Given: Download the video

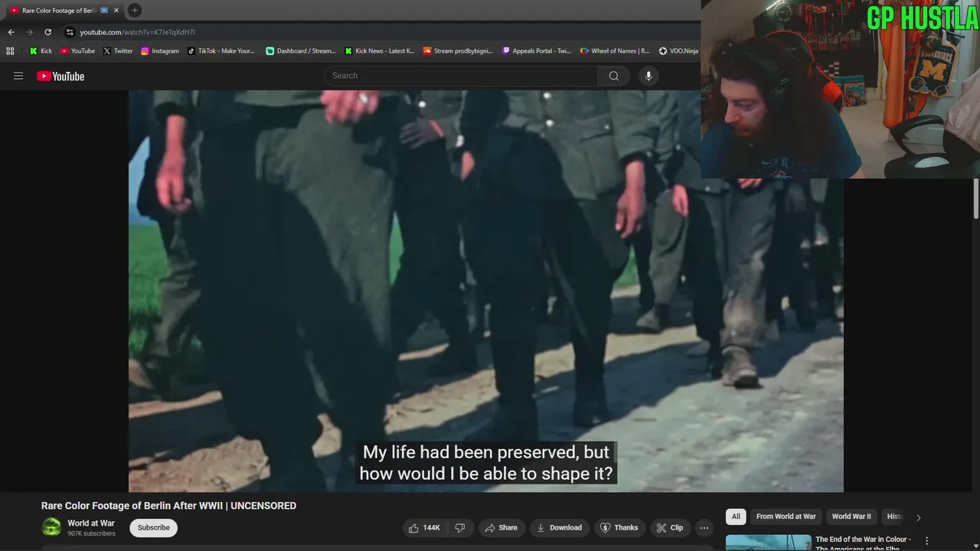Looking at the screenshot, I should (559, 527).
